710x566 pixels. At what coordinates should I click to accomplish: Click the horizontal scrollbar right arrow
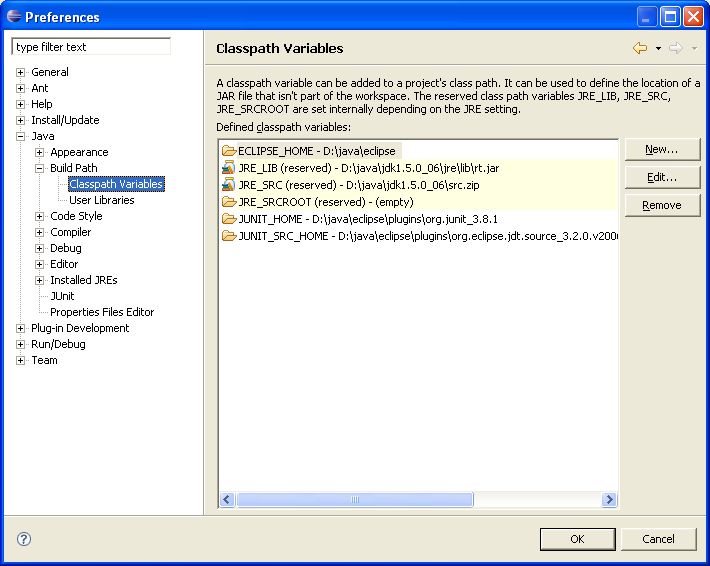pyautogui.click(x=609, y=500)
